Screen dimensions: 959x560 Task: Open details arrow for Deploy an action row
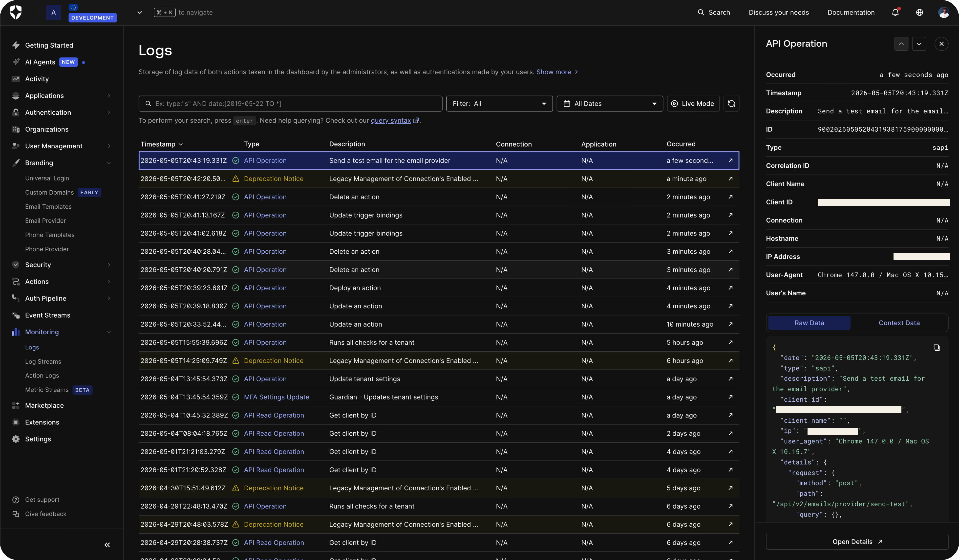coord(730,288)
